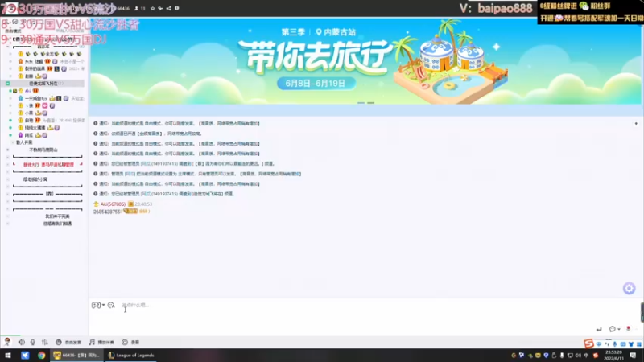Click the yellow YY tray icon
The height and width of the screenshot is (362, 644).
point(538,356)
